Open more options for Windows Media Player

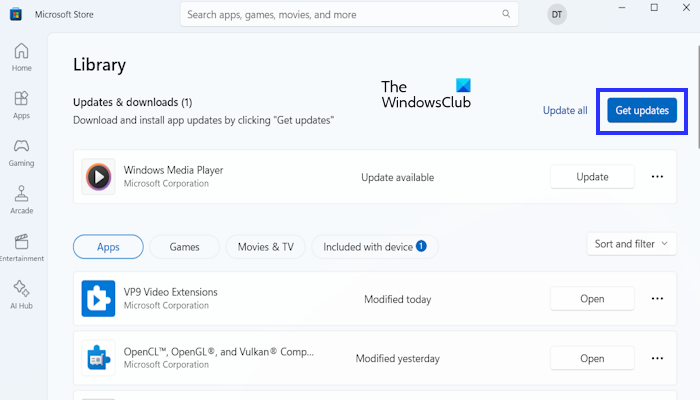click(657, 177)
